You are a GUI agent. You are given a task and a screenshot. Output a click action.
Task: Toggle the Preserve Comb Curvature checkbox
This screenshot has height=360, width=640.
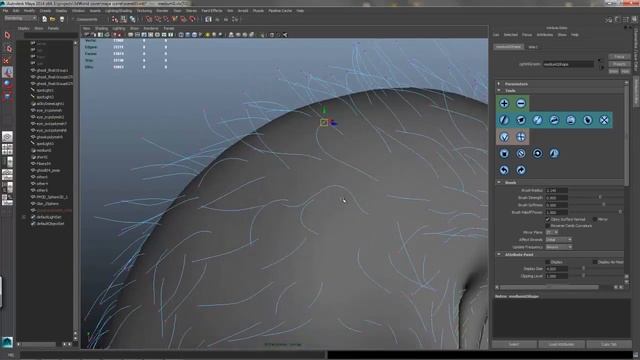click(547, 226)
